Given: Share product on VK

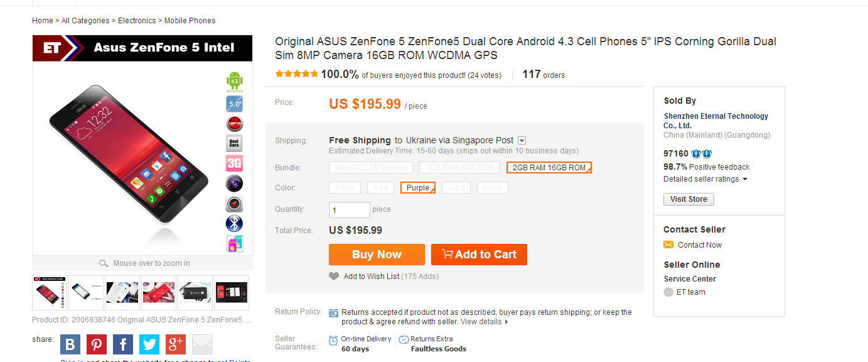Looking at the screenshot, I should pos(70,344).
